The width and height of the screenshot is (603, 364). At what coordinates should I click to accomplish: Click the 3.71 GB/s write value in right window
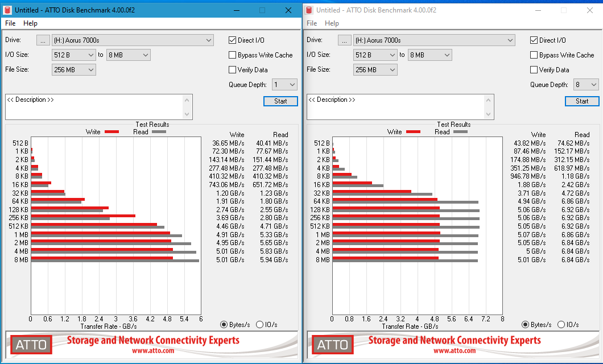coord(532,193)
